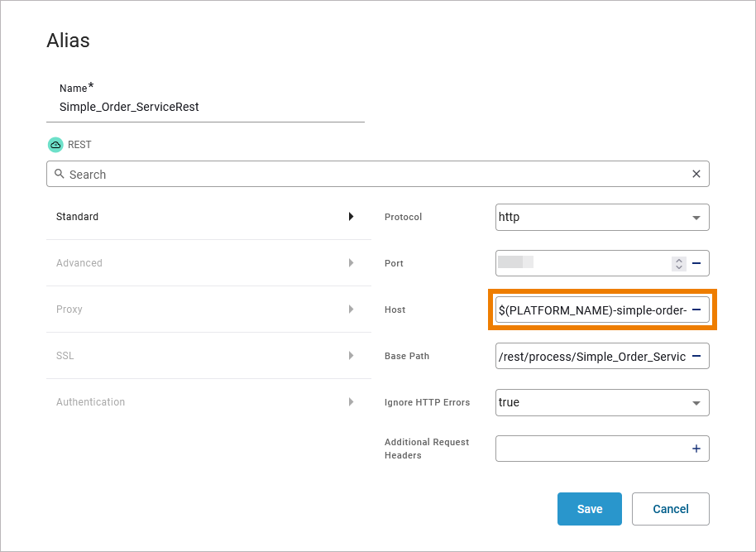Select the Standard category
The image size is (756, 552).
(x=208, y=217)
